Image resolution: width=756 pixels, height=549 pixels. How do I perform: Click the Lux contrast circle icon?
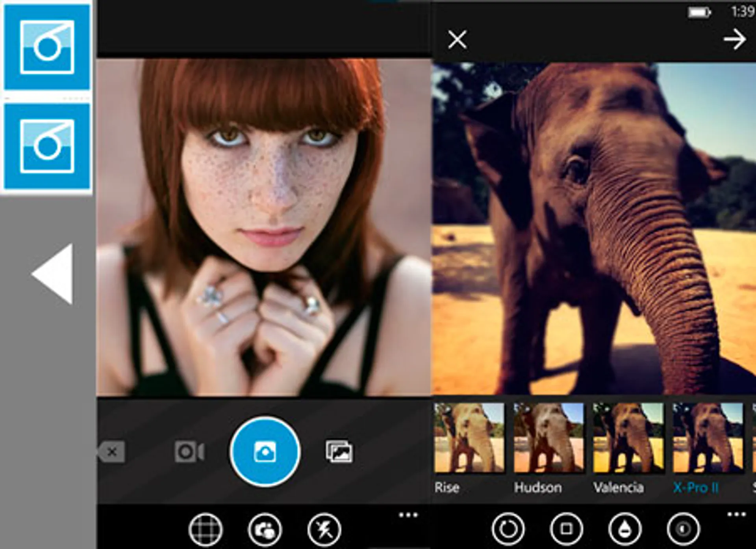684,529
